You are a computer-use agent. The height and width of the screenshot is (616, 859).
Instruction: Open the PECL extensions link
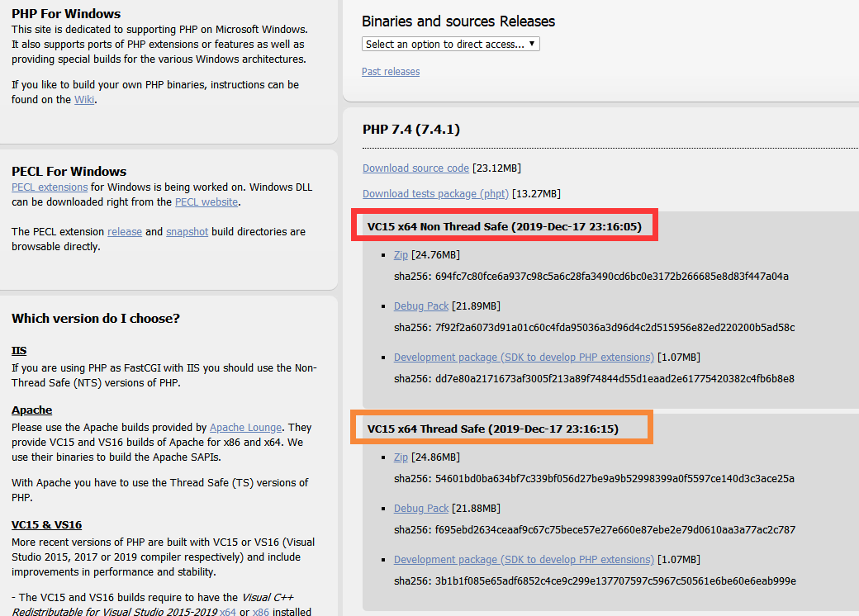coord(50,187)
